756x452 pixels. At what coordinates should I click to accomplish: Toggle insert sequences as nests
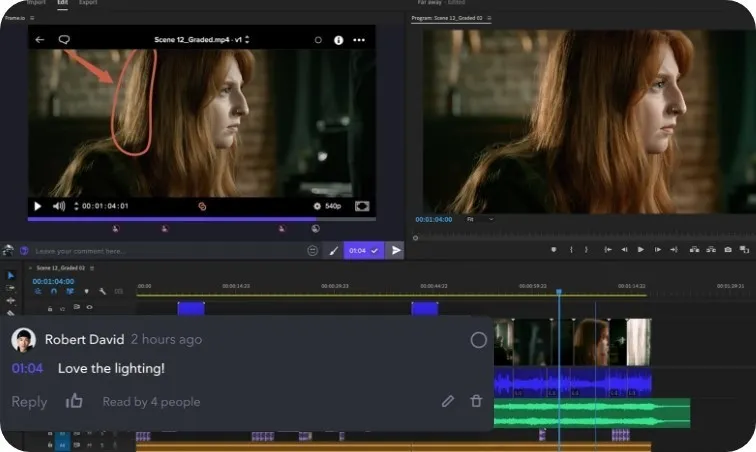[38, 291]
